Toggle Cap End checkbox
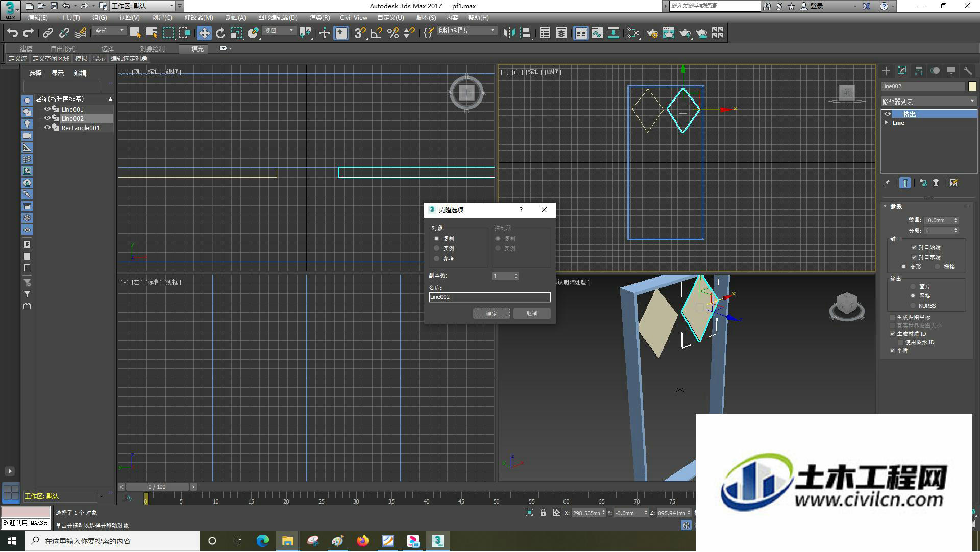 pos(914,257)
